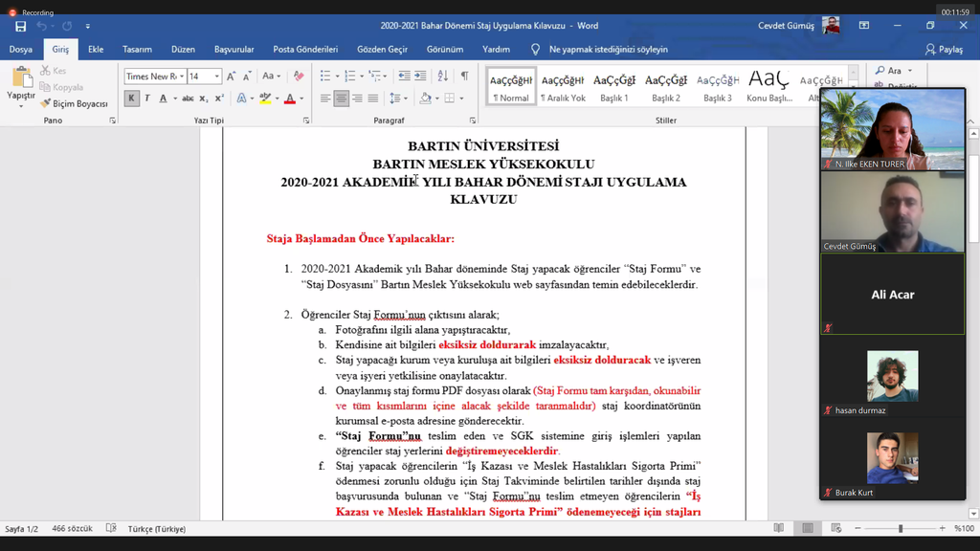The height and width of the screenshot is (551, 980).
Task: Open the Tell Me lightbulb search
Action: coord(536,50)
